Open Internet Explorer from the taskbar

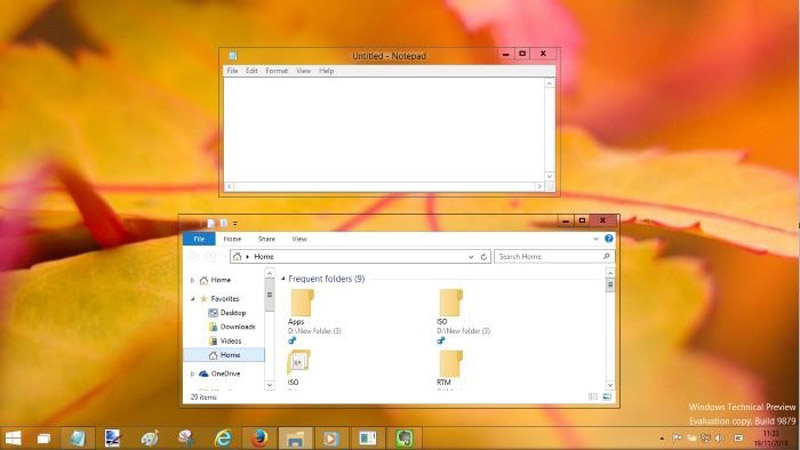(x=223, y=438)
